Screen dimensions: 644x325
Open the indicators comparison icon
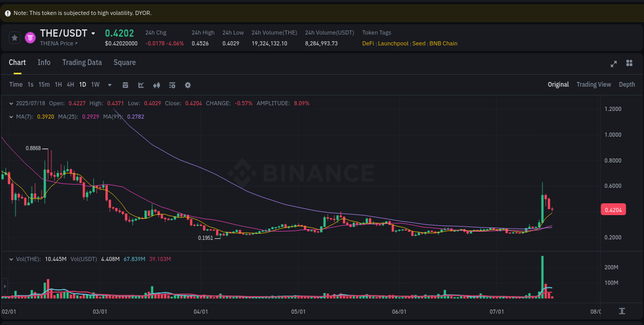(x=157, y=85)
